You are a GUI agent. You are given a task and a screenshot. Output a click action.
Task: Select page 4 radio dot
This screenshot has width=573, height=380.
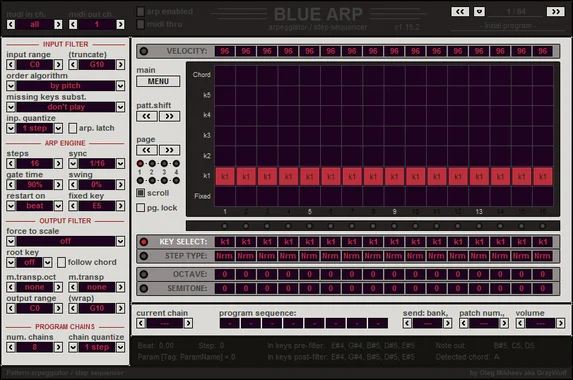point(176,163)
